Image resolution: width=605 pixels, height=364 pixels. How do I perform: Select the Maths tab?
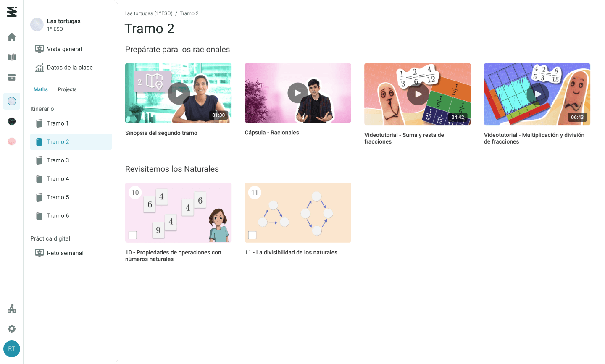[41, 89]
